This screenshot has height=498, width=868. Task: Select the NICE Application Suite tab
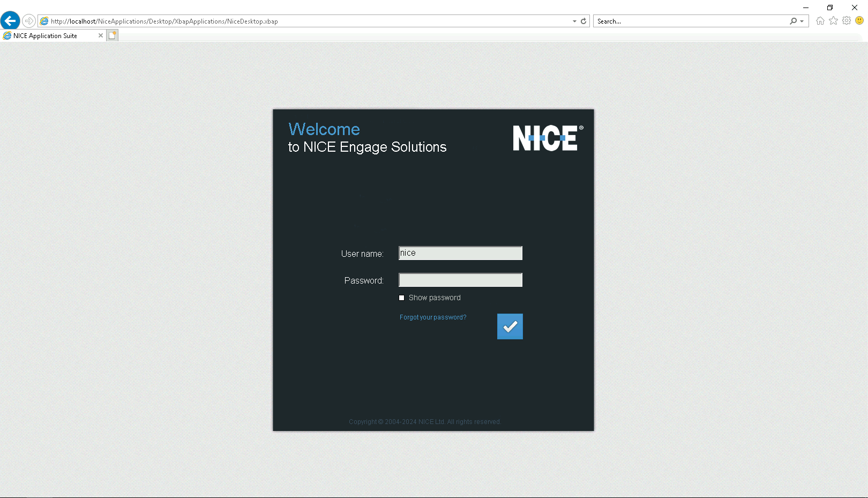pyautogui.click(x=46, y=36)
